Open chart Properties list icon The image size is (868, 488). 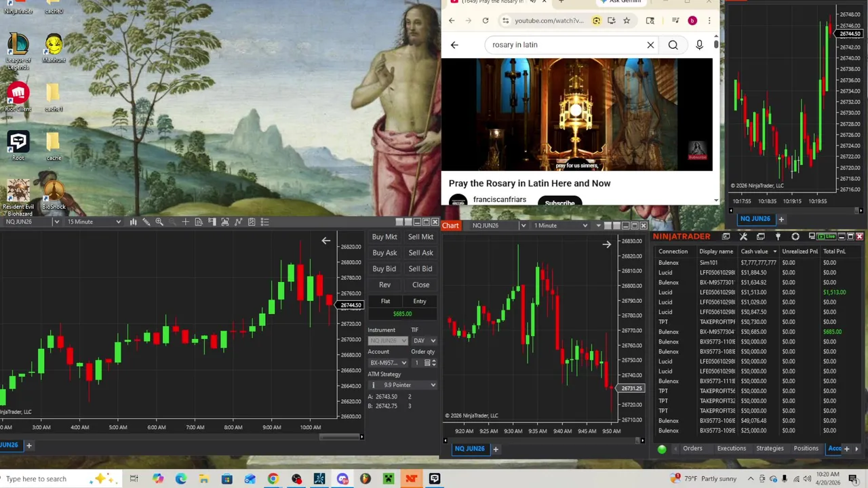click(x=264, y=222)
